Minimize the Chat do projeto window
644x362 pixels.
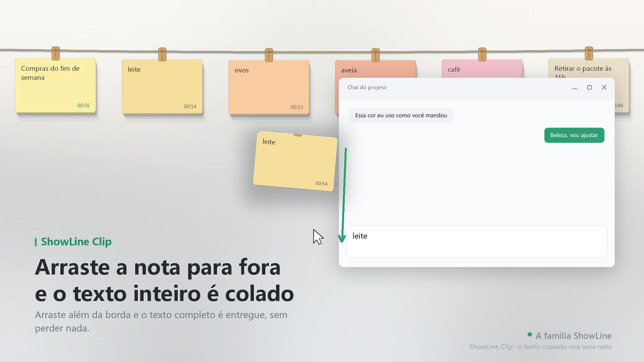(575, 88)
